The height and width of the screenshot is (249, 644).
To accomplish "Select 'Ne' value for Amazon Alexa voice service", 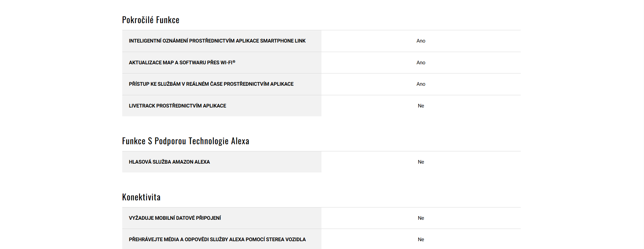I will click(421, 162).
